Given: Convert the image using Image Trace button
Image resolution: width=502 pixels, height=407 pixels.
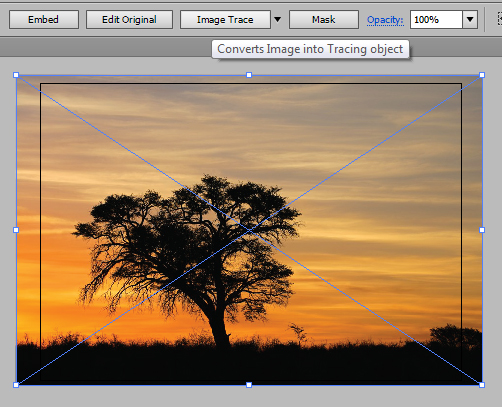Looking at the screenshot, I should pyautogui.click(x=225, y=20).
